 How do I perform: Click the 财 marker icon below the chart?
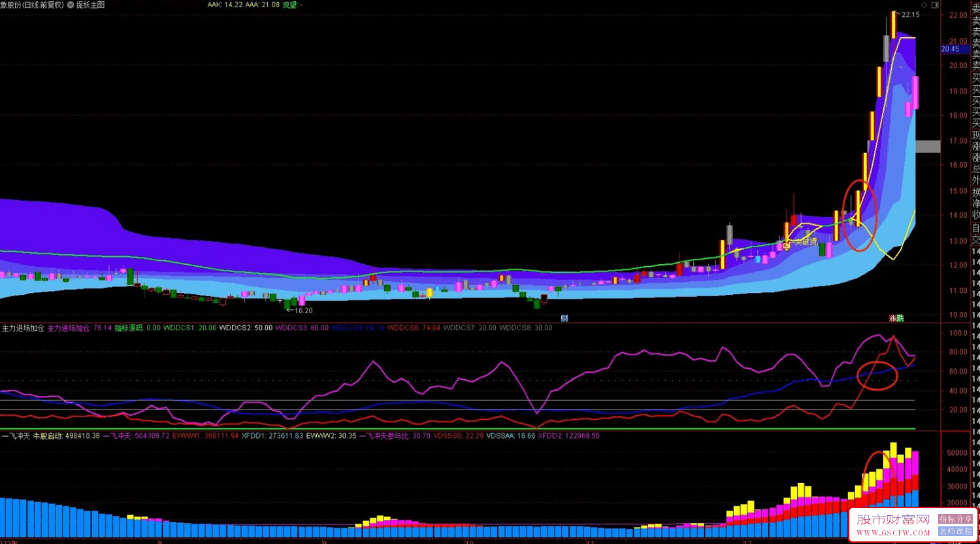564,318
